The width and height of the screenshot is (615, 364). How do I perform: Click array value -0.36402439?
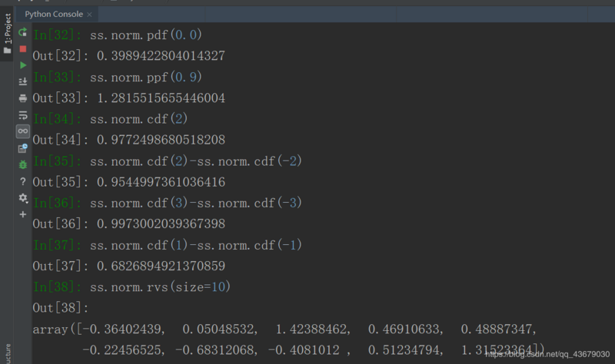(122, 329)
